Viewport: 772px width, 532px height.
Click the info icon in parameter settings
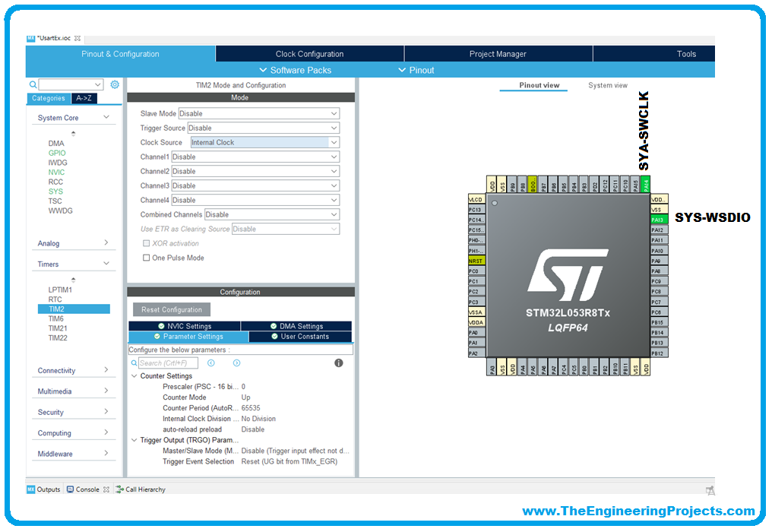(x=339, y=363)
